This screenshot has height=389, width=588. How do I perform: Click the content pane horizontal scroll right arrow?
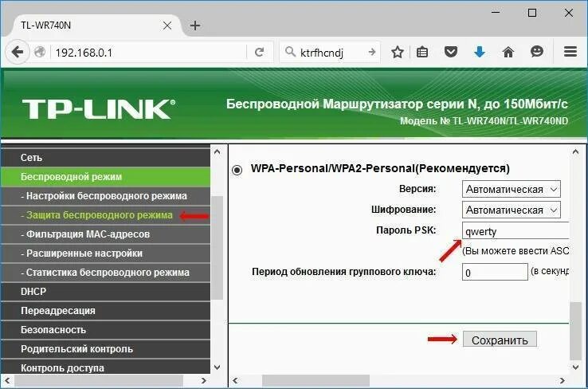click(x=562, y=381)
